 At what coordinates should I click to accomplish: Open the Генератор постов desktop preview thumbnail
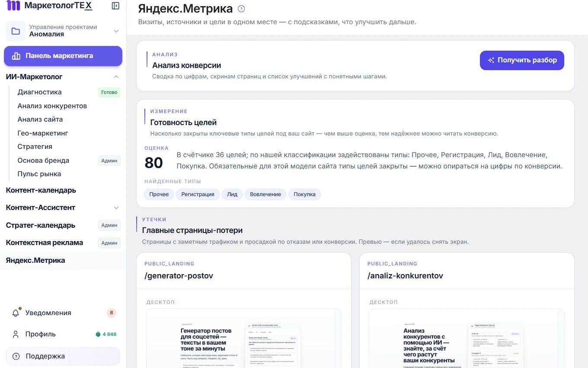tap(244, 338)
